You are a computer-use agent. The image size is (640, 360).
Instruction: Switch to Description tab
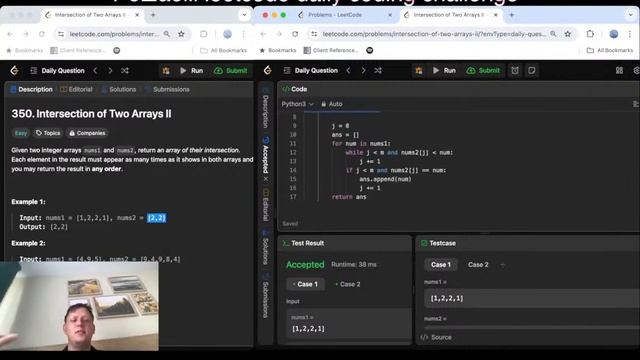pos(31,89)
